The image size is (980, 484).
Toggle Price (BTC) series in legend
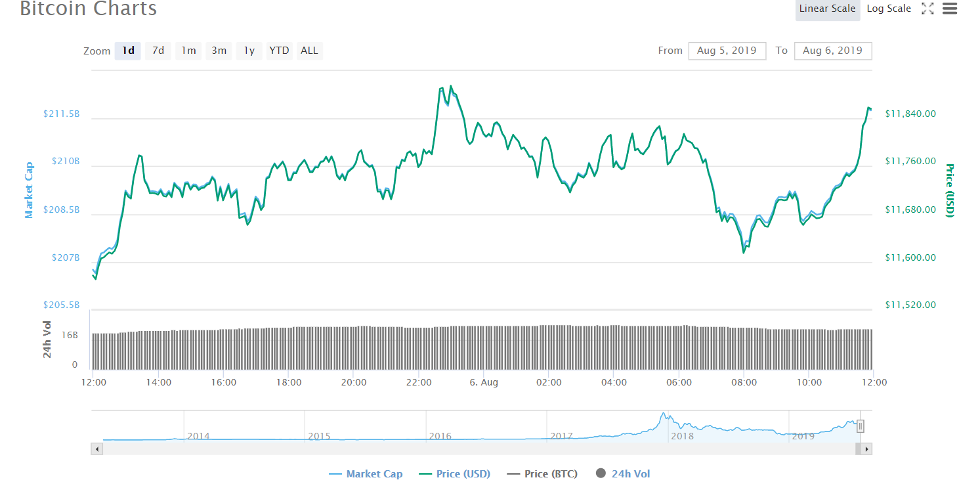click(542, 474)
